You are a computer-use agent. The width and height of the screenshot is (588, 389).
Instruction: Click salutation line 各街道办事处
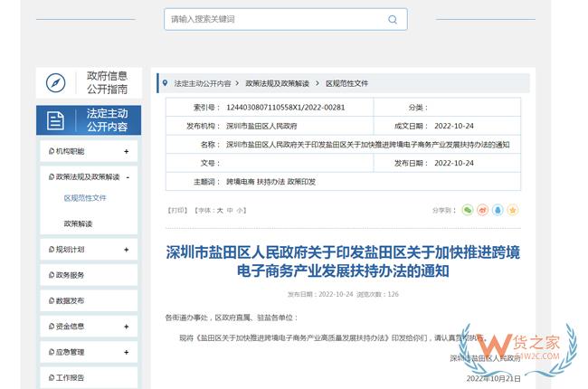pyautogui.click(x=232, y=318)
